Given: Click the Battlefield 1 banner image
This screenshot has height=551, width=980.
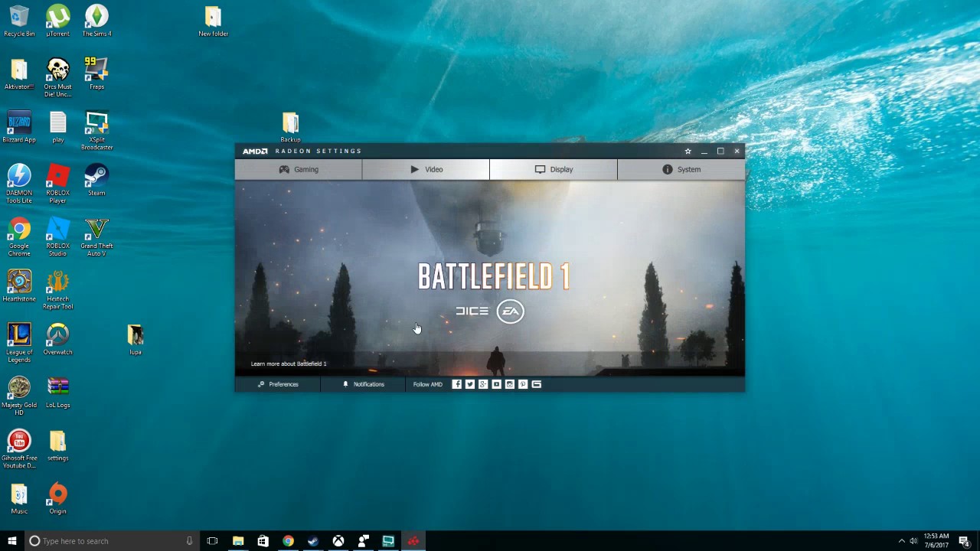Looking at the screenshot, I should click(x=490, y=278).
